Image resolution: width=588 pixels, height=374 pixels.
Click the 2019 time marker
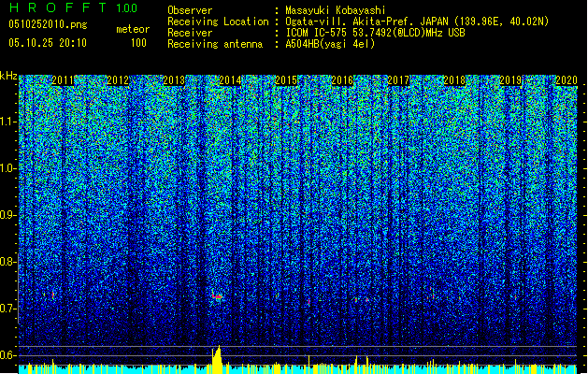click(x=510, y=80)
